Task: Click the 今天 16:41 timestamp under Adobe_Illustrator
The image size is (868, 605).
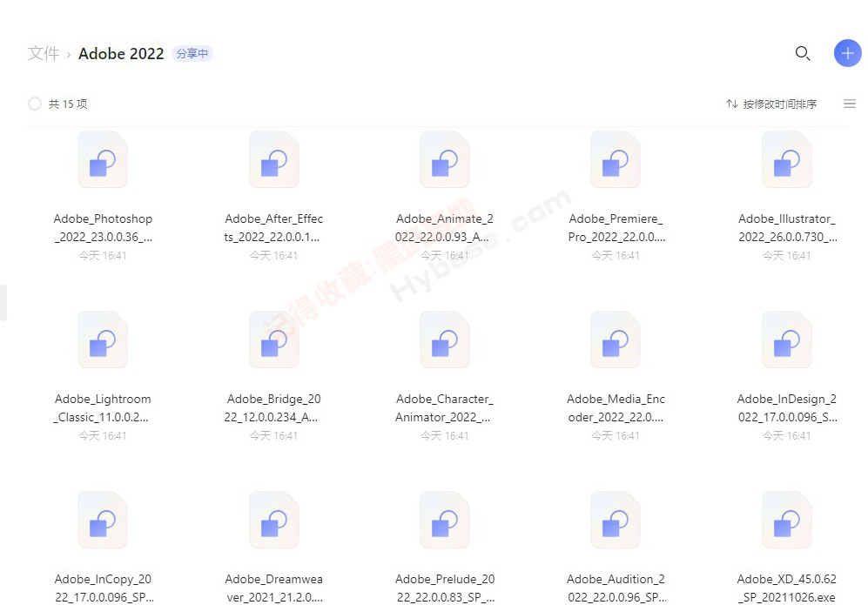Action: click(787, 256)
